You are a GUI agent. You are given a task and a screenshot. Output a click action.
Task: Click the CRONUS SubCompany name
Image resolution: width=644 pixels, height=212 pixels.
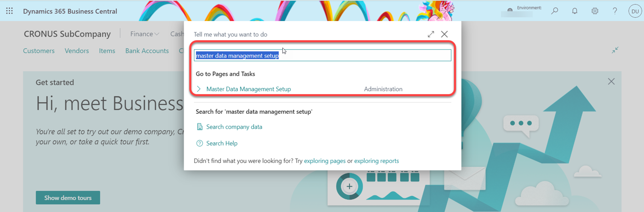(x=67, y=34)
